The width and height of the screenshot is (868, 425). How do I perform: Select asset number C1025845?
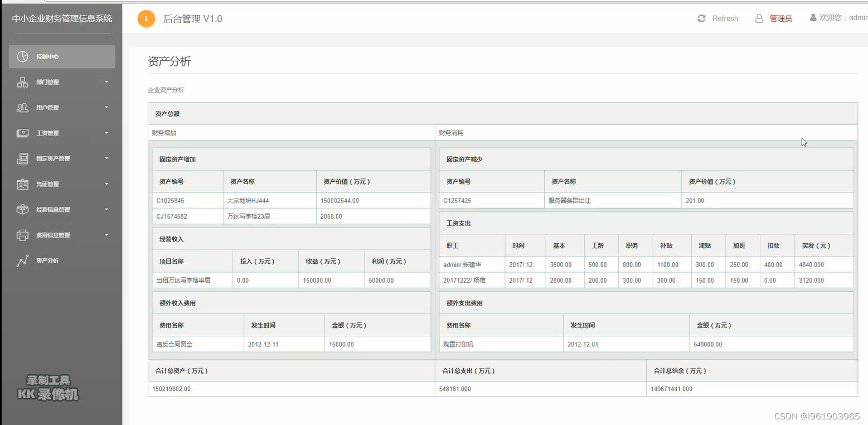(170, 201)
